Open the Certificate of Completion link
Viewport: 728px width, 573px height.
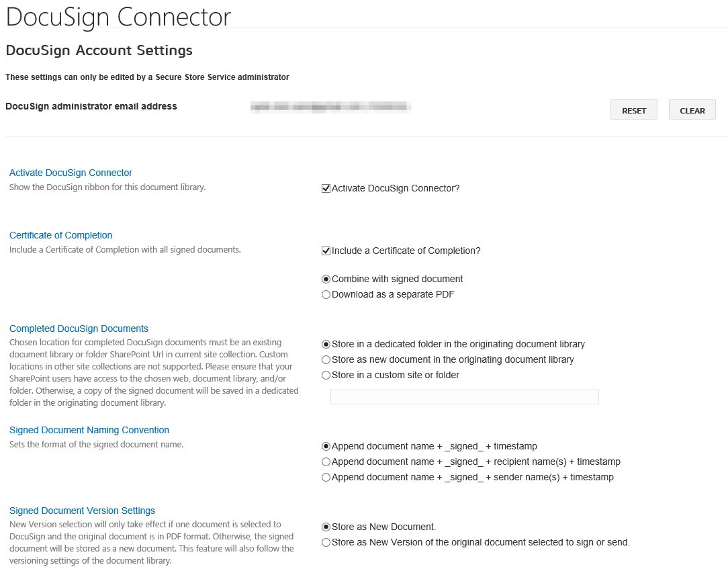[x=60, y=235]
